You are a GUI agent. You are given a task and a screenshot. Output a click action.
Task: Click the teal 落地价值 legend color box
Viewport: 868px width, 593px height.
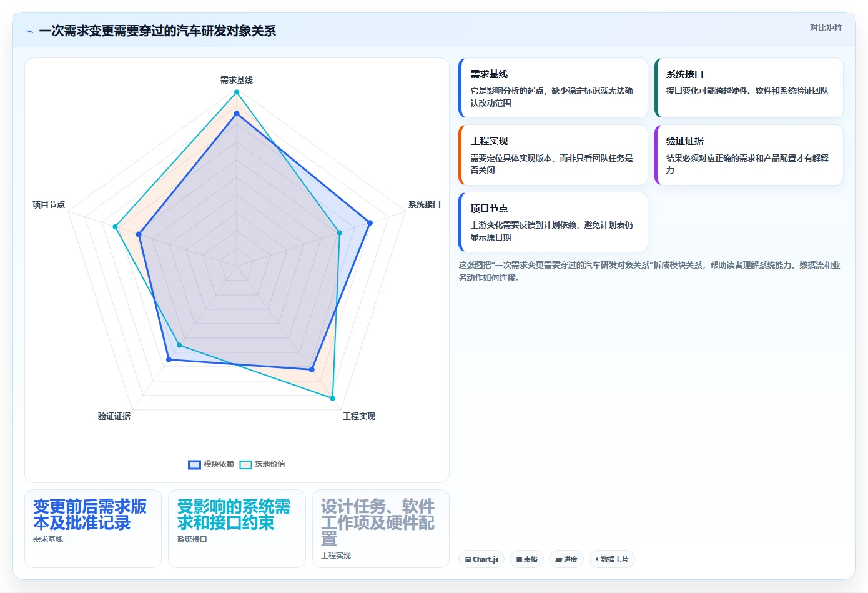[245, 464]
